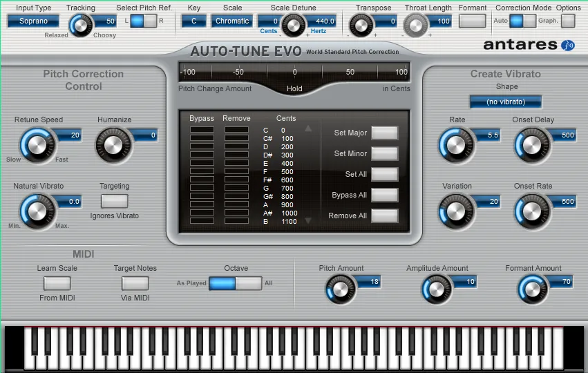This screenshot has width=588, height=373.
Task: Select the 600 cents value for F#
Action: pos(287,180)
